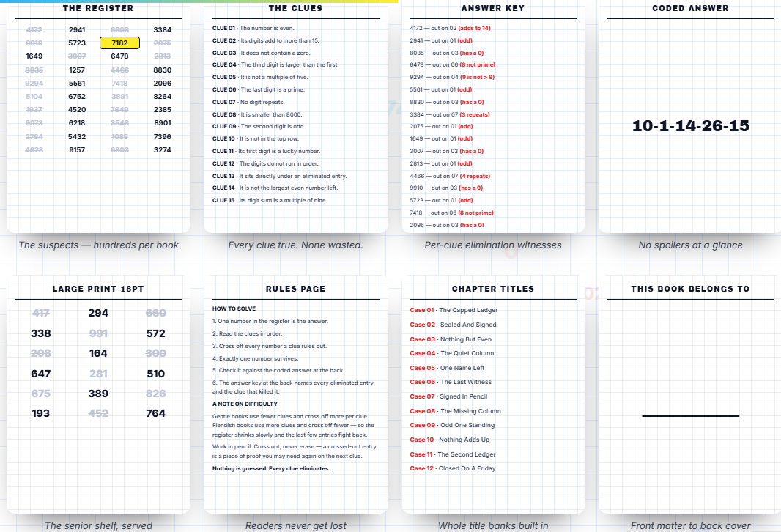
Task: Click "Case 12 · Closed On A Friday"
Action: (453, 469)
